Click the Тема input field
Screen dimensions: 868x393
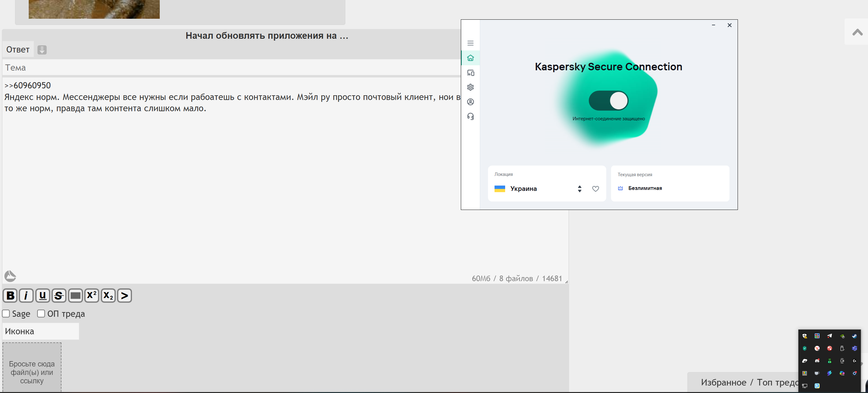229,68
